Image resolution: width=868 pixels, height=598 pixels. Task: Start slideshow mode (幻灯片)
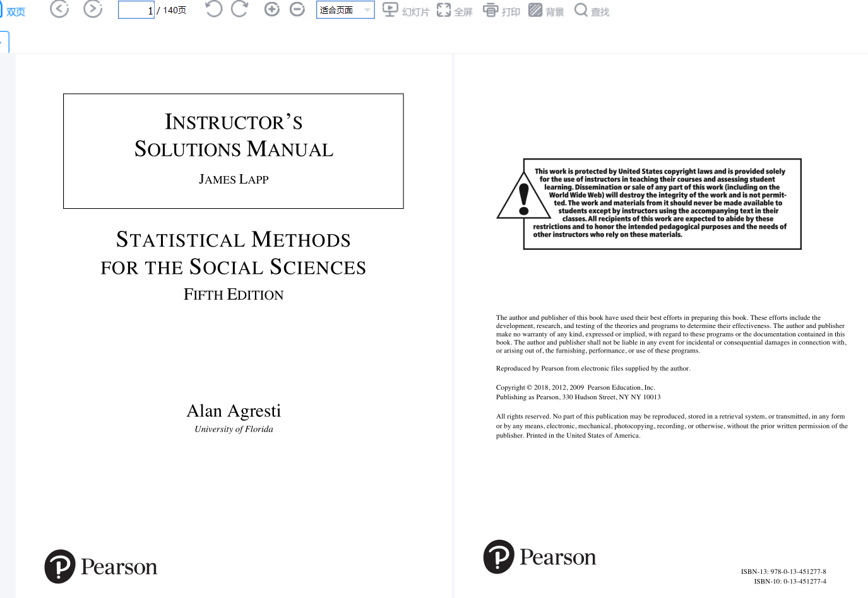point(406,11)
